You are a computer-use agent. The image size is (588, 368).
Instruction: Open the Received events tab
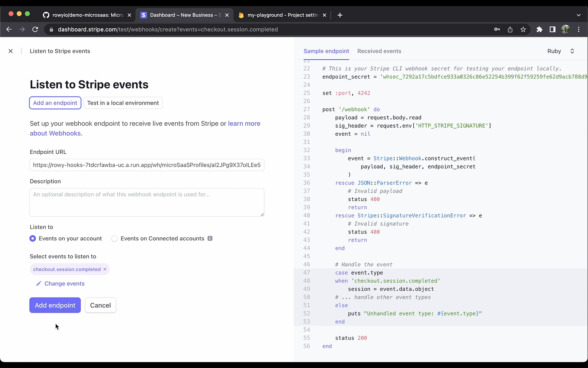379,51
